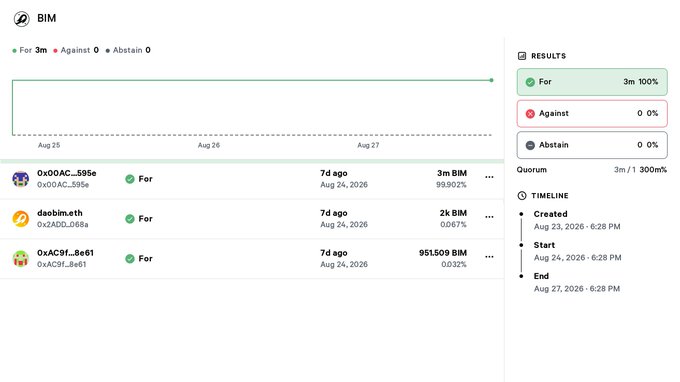This screenshot has width=680, height=382.
Task: Click the Aug 27 axis label
Action: click(368, 145)
